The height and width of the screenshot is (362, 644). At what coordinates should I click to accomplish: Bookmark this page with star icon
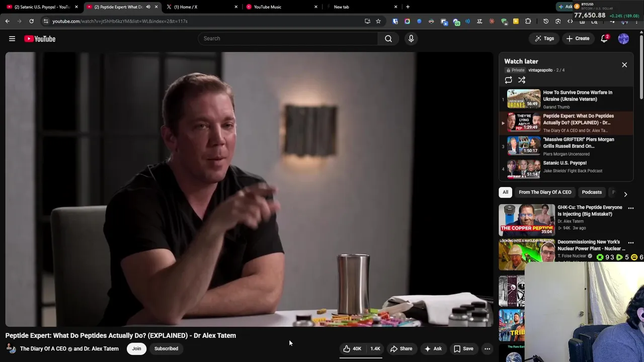[378, 21]
